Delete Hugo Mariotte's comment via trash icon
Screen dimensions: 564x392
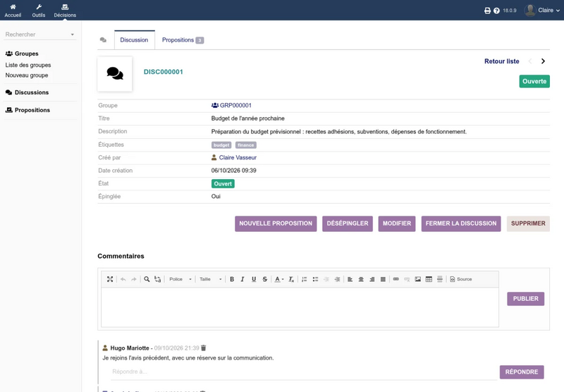(204, 348)
